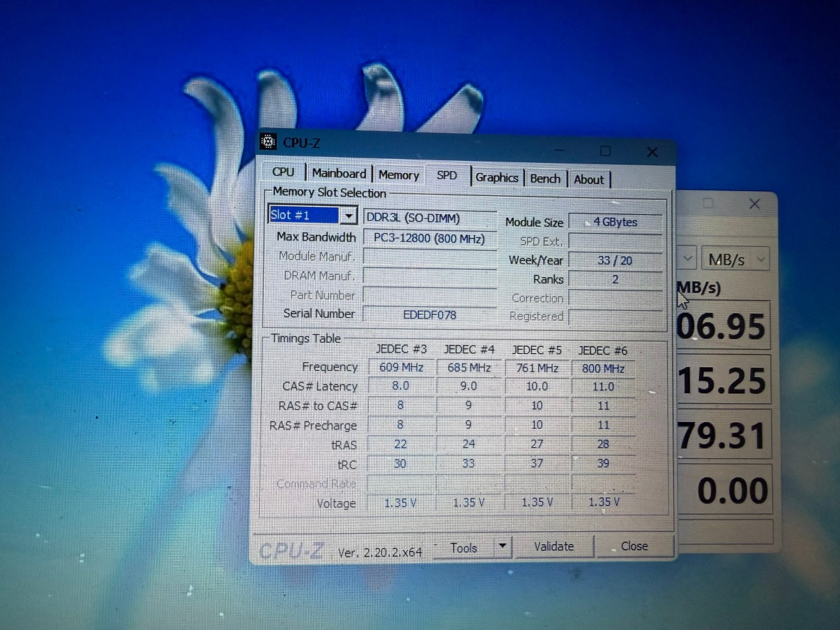Click the 4 GBytes module size value
This screenshot has width=840, height=630.
tap(615, 222)
